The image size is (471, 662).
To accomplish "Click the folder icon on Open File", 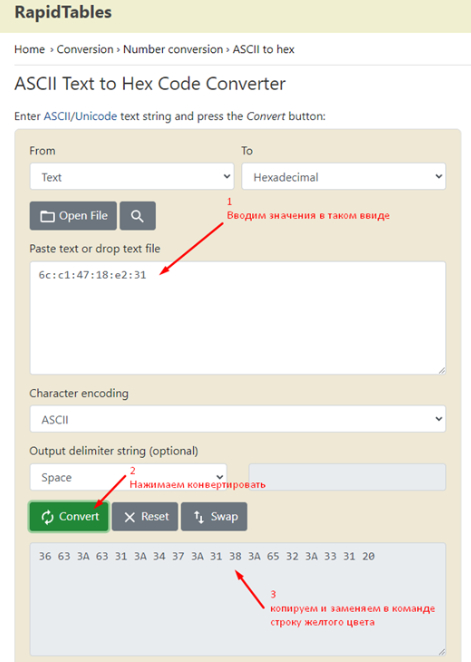I will (47, 217).
